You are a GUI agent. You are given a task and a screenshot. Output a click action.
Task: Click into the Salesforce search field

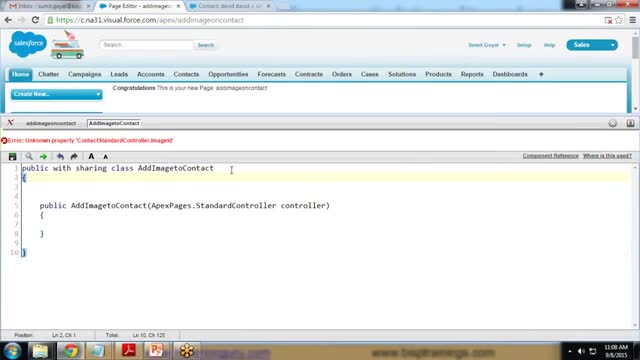coord(146,45)
